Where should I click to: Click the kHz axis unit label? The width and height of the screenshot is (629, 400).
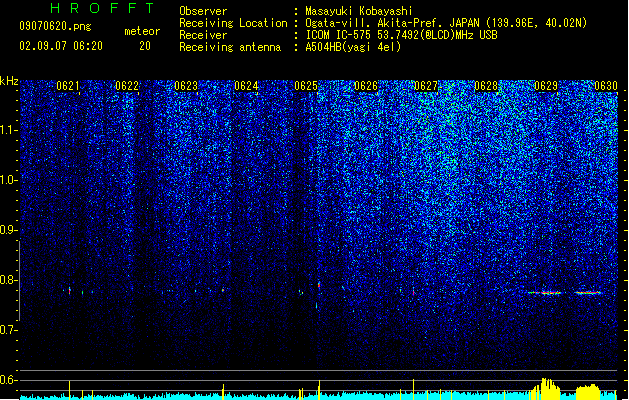(x=9, y=81)
